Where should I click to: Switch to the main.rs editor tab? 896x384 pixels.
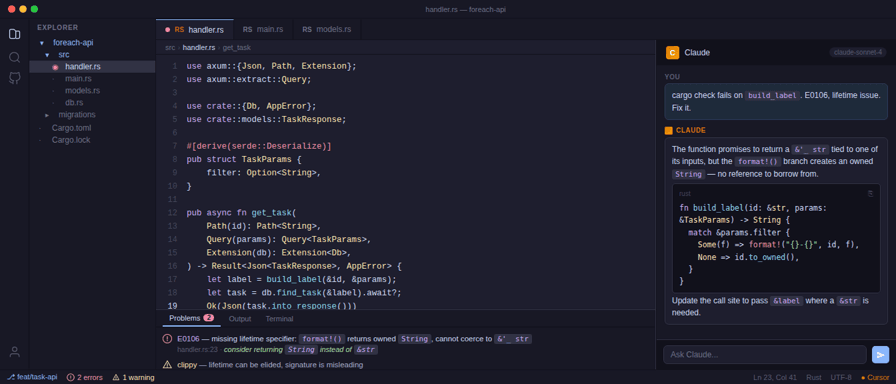(x=263, y=29)
